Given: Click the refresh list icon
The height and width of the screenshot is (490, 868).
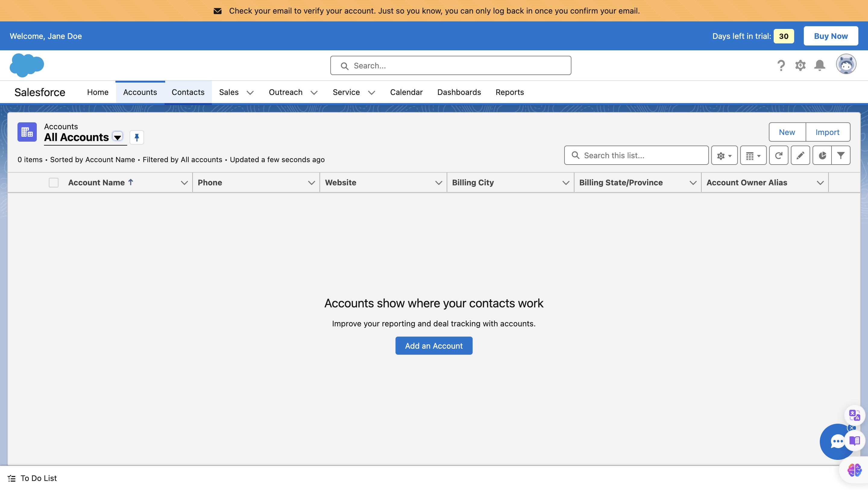Looking at the screenshot, I should 778,155.
